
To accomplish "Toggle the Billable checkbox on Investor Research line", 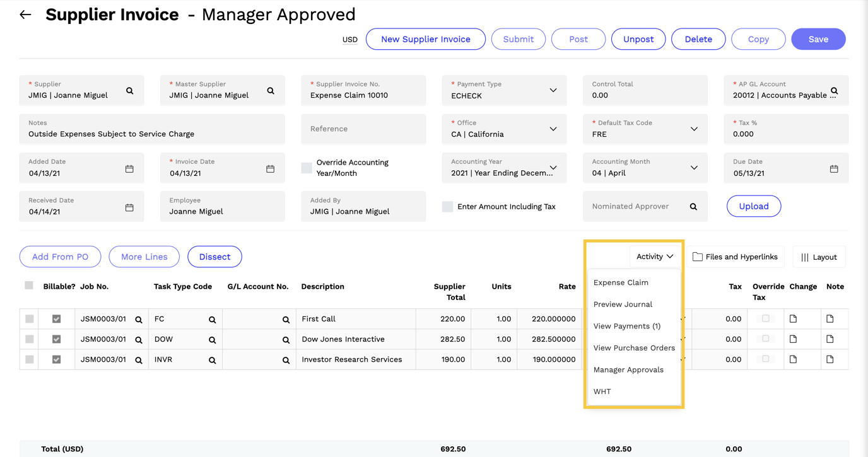I will [57, 359].
